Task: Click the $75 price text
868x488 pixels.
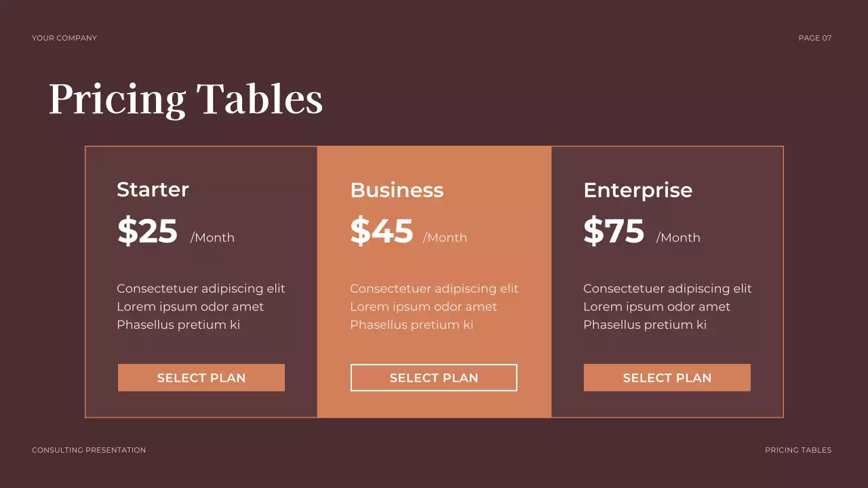Action: pos(614,231)
